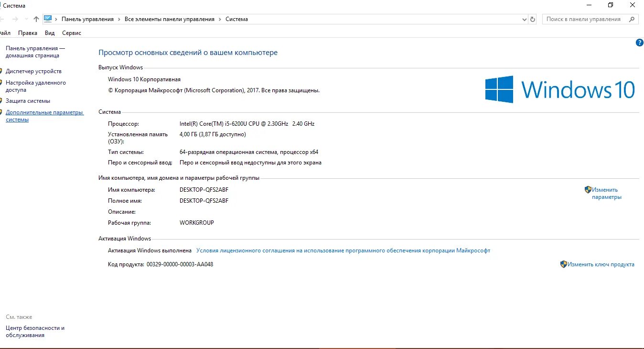Image resolution: width=644 pixels, height=349 pixels.
Task: Click the Поиск в панели управления field
Action: click(584, 19)
